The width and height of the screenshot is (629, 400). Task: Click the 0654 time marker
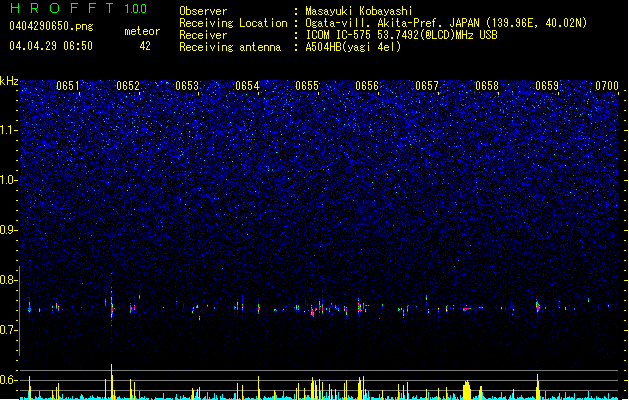(247, 86)
